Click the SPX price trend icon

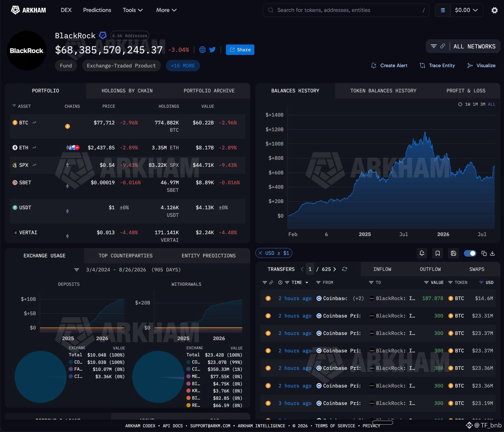[34, 165]
